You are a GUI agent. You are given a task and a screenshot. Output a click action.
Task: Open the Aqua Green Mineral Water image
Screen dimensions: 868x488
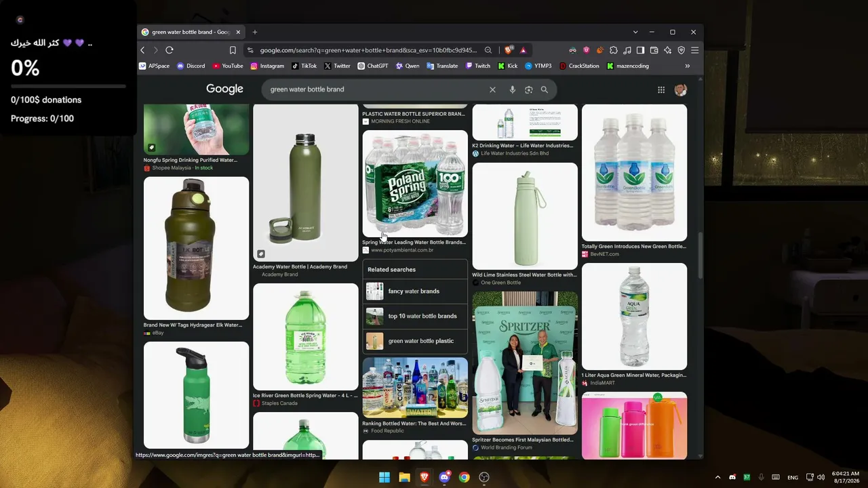click(634, 317)
